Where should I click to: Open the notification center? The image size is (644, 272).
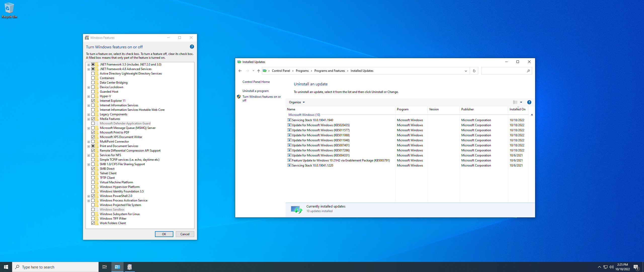tap(636, 267)
